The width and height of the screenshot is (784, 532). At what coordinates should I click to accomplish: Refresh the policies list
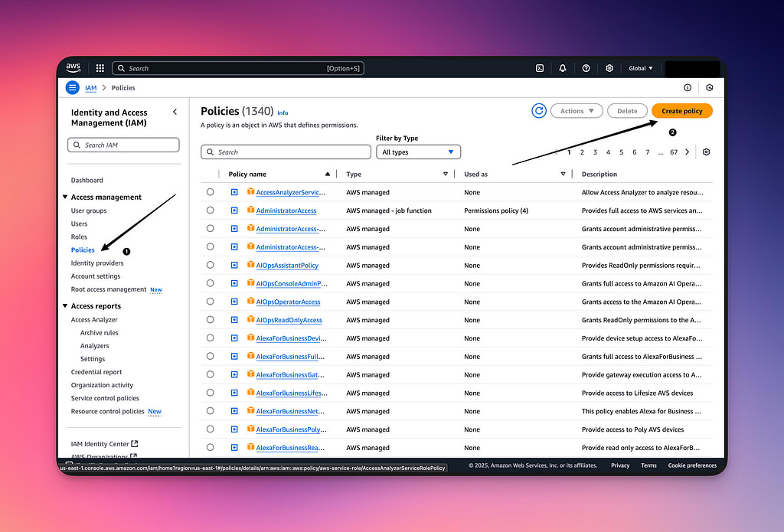click(538, 111)
